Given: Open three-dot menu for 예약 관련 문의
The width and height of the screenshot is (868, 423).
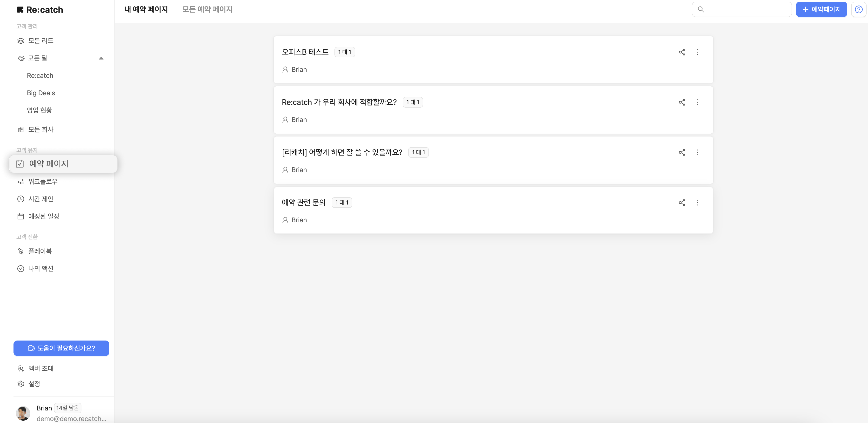Looking at the screenshot, I should point(697,202).
